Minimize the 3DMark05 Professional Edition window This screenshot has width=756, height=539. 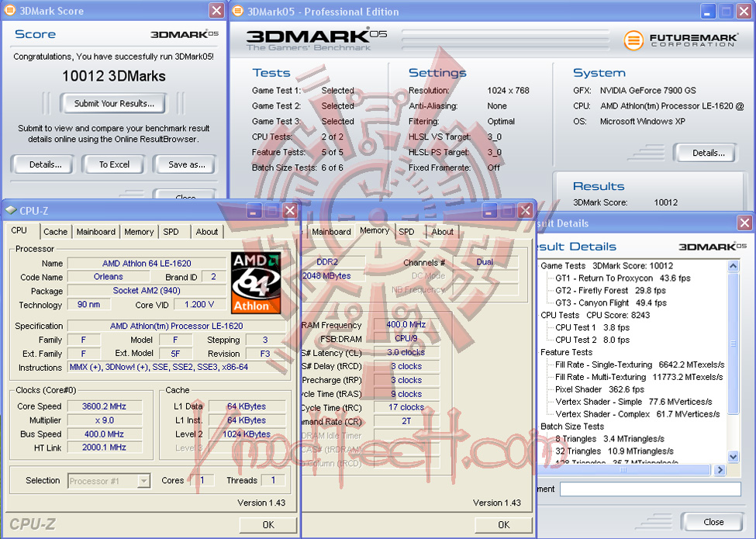click(x=708, y=12)
